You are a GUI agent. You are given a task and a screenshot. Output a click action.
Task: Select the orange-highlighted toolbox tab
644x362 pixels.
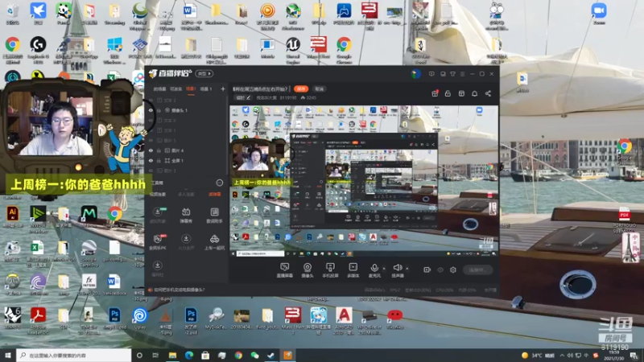(x=214, y=194)
